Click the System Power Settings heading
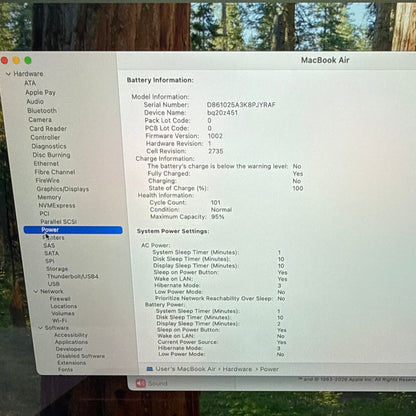The image size is (416, 416). [173, 231]
